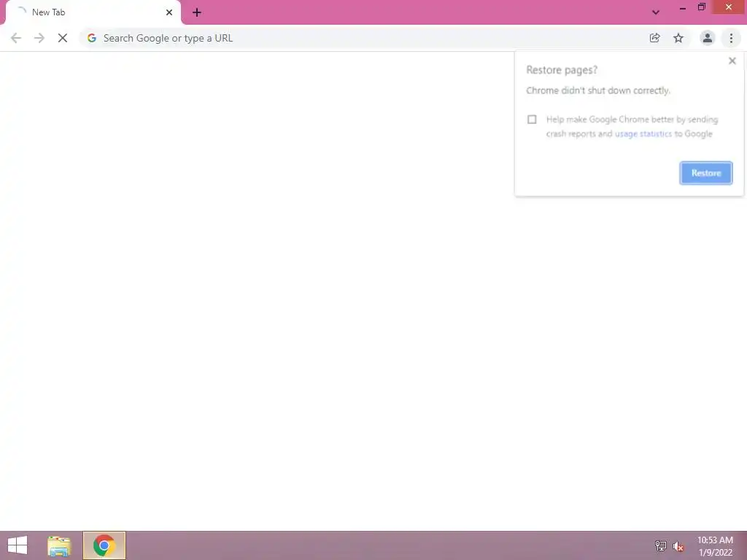The width and height of the screenshot is (747, 560).
Task: Bookmark this tab with the star icon
Action: (x=678, y=38)
